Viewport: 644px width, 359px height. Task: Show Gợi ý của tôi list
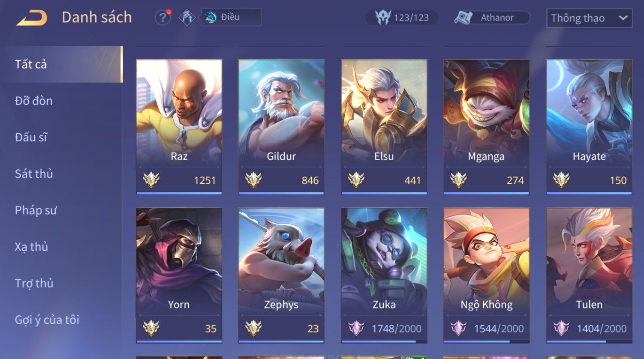(47, 320)
